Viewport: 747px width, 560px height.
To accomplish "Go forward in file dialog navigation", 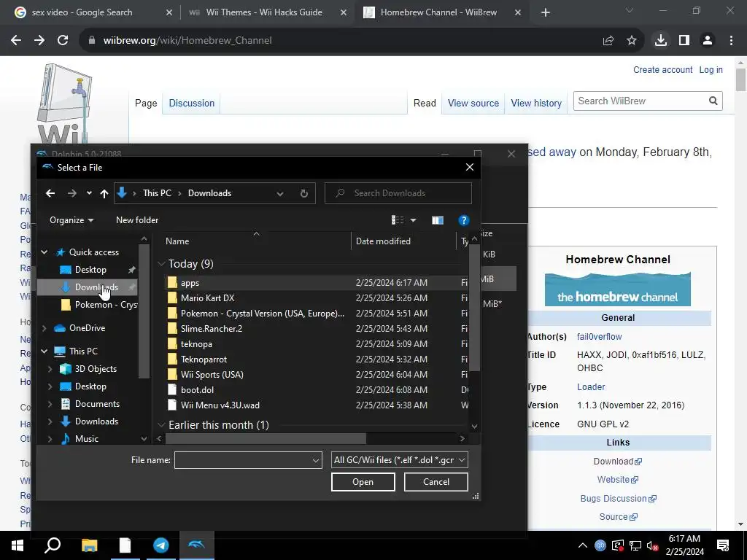I will (x=72, y=193).
